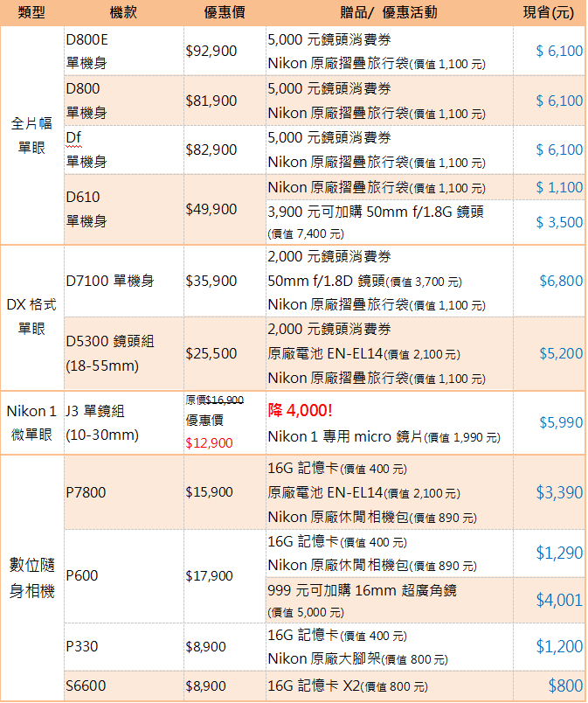Click the crossed-out 原價$16,900 text
Image resolution: width=588 pixels, height=703 pixels.
pyautogui.click(x=215, y=400)
